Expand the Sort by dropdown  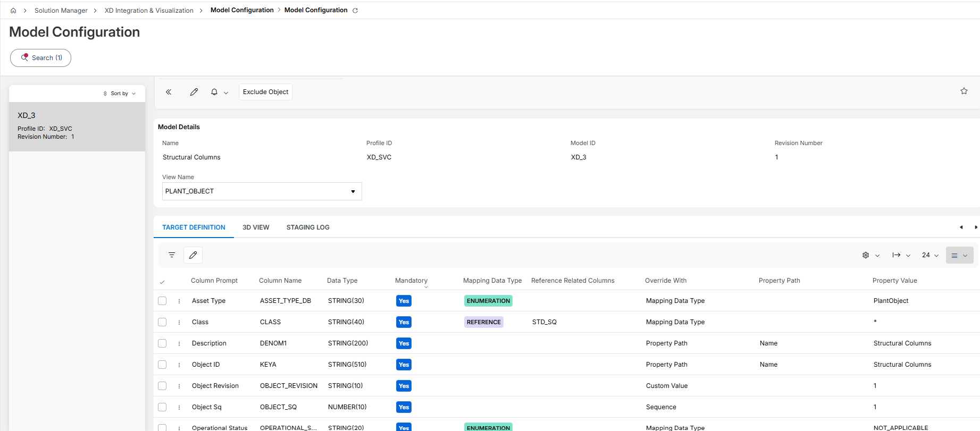point(120,94)
